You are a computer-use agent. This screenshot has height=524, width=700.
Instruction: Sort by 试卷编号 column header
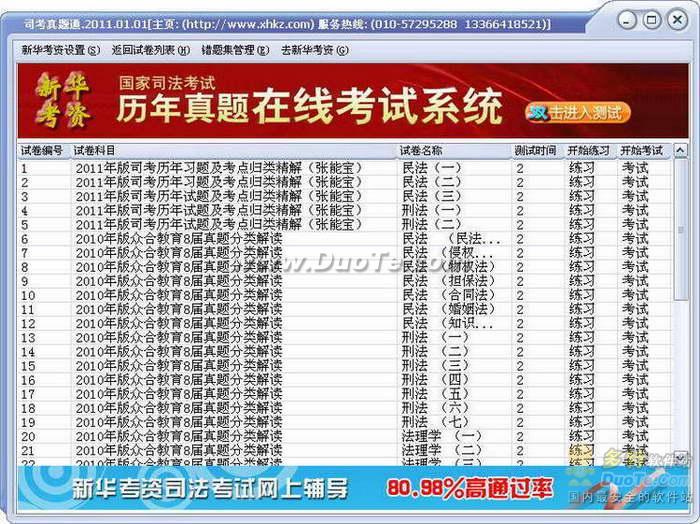click(x=43, y=151)
